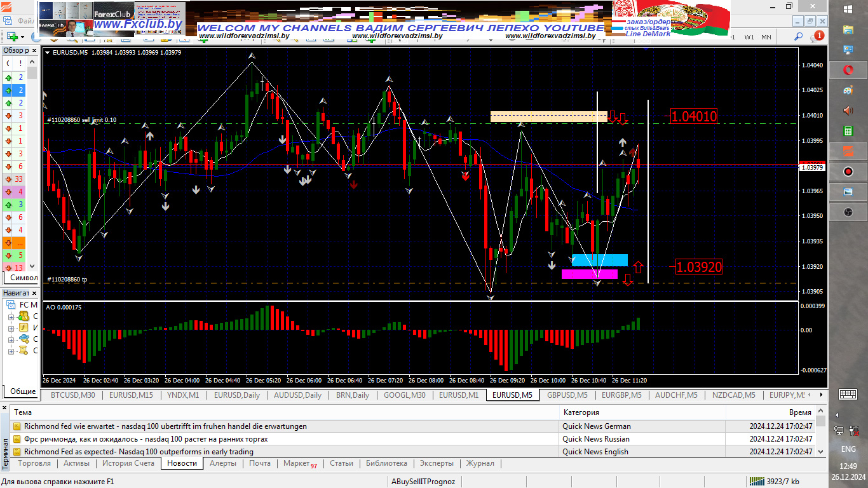The height and width of the screenshot is (488, 868).
Task: Click the chart tabs right scroll arrow
Action: pos(820,395)
